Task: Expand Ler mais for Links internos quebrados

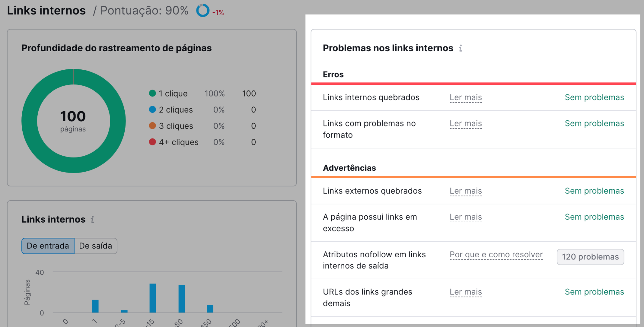Action: coord(465,97)
